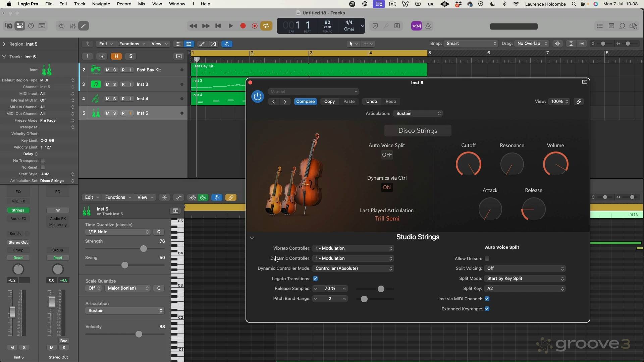This screenshot has height=362, width=644.
Task: Show automation icon in tracks toolbar
Action: (x=202, y=44)
